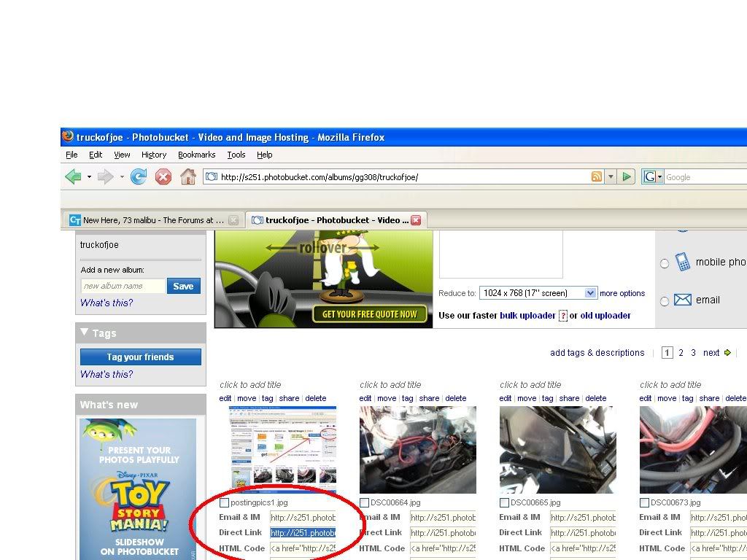Close the truckofjoe Photobucket tab
The height and width of the screenshot is (560, 747).
tap(416, 220)
